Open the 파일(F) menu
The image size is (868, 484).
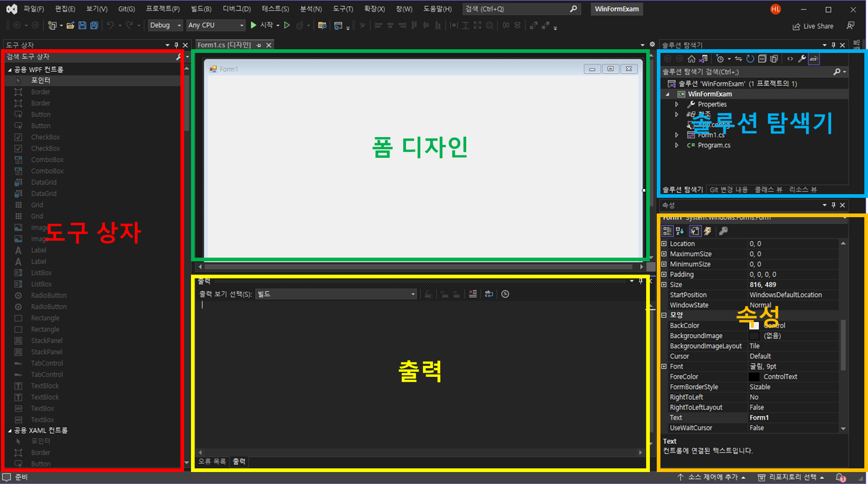[x=34, y=9]
